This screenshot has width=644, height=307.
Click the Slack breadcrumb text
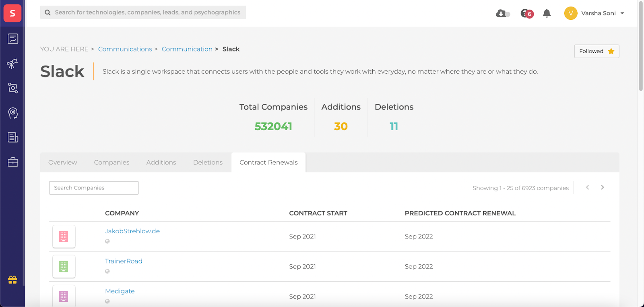(x=231, y=49)
